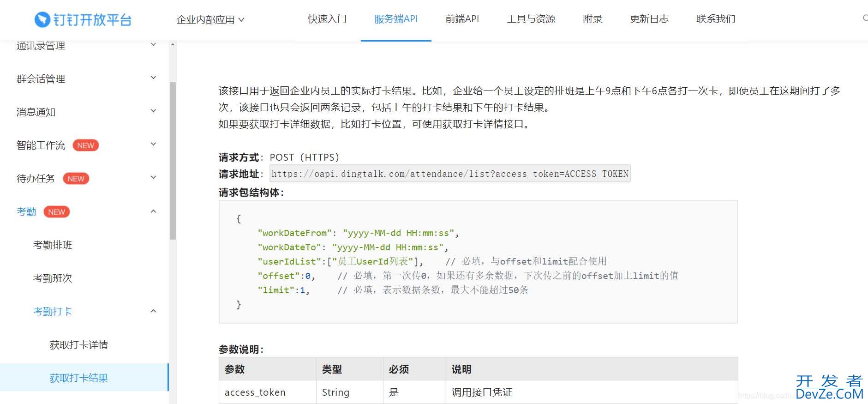Open the 企业内部应用 dropdown

coord(210,19)
